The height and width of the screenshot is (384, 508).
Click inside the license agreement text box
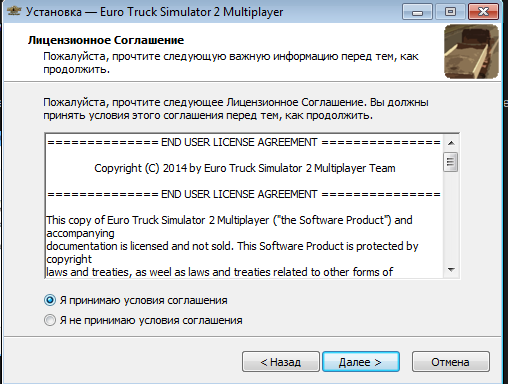click(x=244, y=206)
